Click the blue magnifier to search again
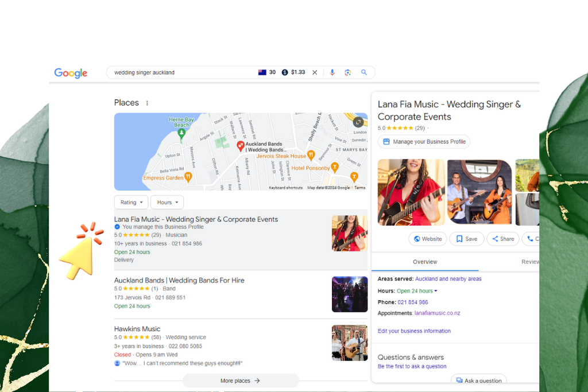The image size is (588, 392). click(364, 72)
